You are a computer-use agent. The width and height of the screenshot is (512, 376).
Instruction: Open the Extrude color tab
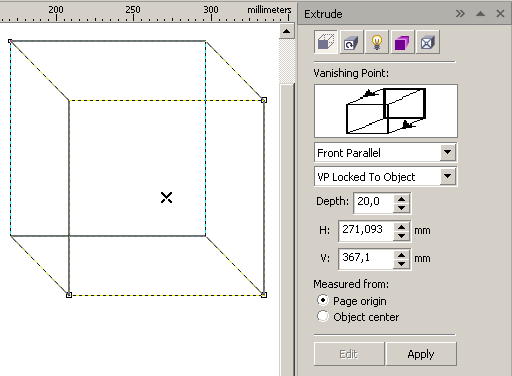[402, 42]
